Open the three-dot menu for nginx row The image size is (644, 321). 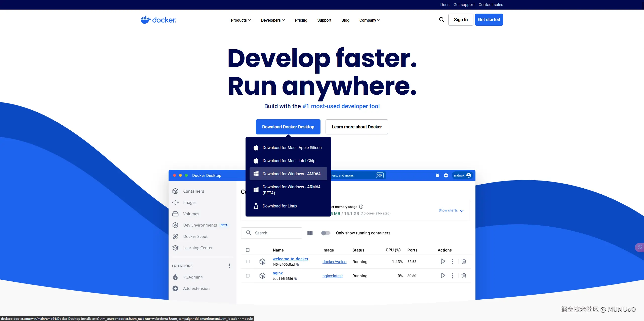tap(452, 276)
